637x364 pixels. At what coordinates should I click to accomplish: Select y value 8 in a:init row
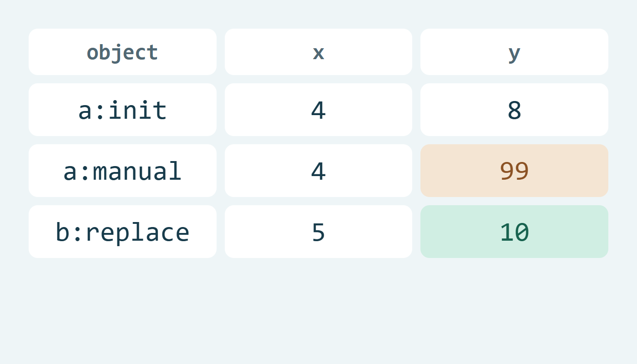click(x=514, y=110)
